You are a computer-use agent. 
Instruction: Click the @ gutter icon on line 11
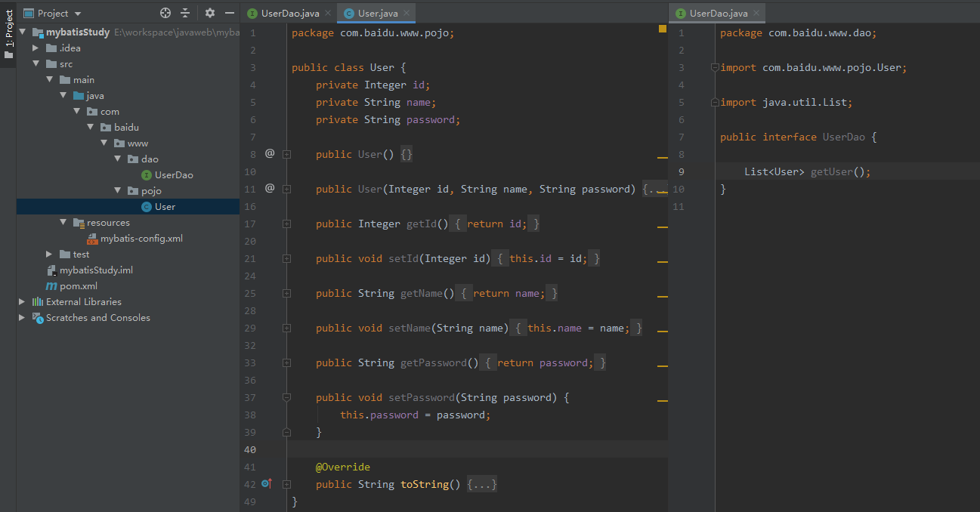270,188
